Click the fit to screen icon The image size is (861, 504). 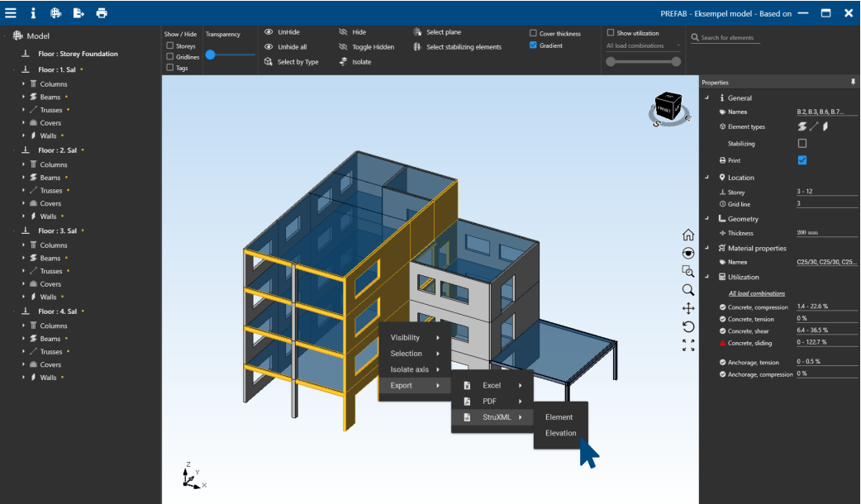point(688,345)
